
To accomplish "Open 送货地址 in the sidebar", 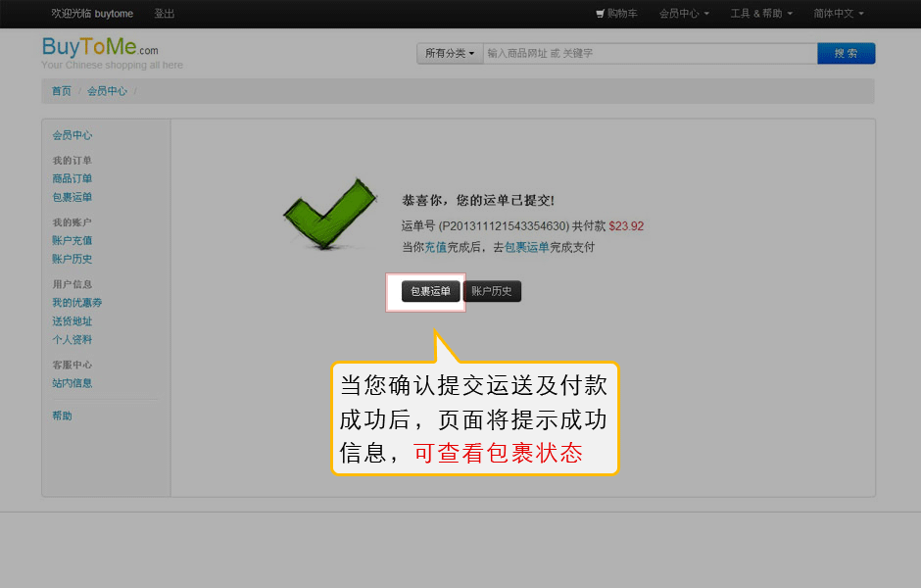I will 73,321.
